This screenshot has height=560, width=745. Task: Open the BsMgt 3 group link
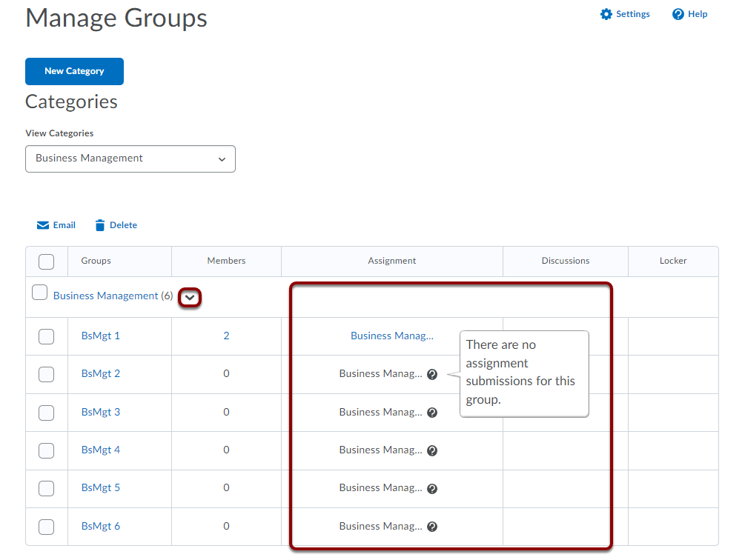coord(101,412)
